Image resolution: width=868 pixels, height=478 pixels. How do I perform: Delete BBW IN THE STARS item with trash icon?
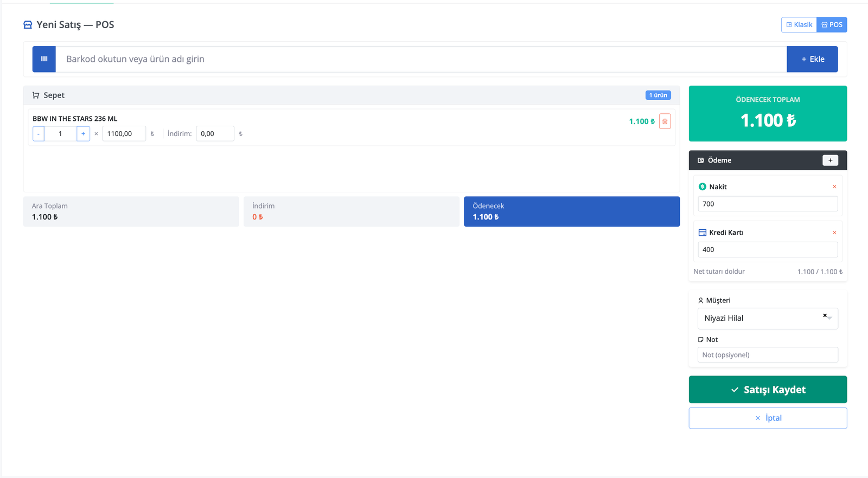click(x=665, y=121)
